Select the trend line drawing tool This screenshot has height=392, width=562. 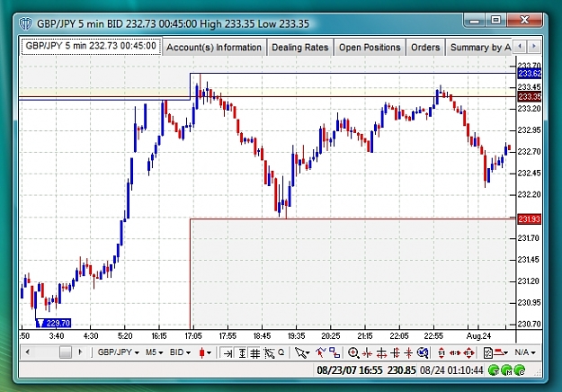321,353
